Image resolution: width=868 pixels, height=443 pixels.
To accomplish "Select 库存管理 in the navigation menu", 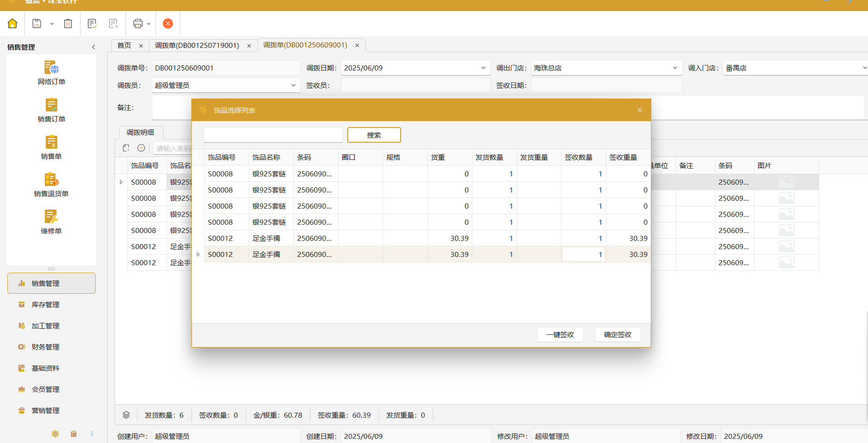I will tap(45, 305).
